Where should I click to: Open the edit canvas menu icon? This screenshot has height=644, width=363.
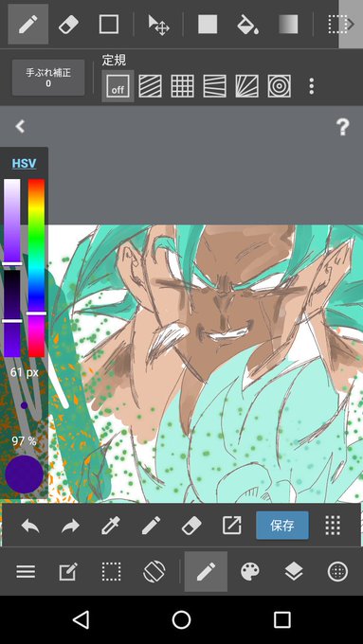(68, 571)
